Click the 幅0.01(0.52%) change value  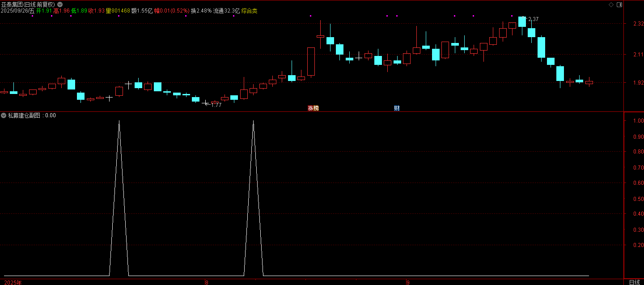(x=172, y=11)
